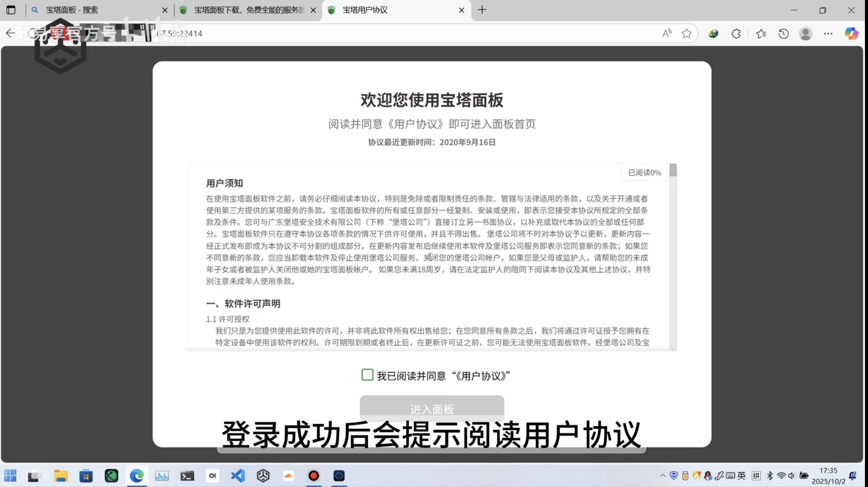Check the 我已阅读并同意 用户协议 checkbox
Image resolution: width=868 pixels, height=487 pixels.
pos(367,375)
